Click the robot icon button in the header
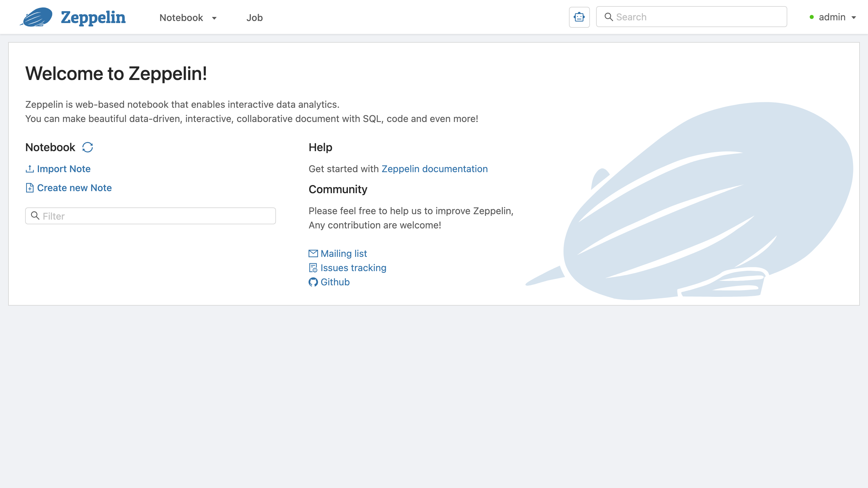The image size is (868, 488). pyautogui.click(x=579, y=17)
